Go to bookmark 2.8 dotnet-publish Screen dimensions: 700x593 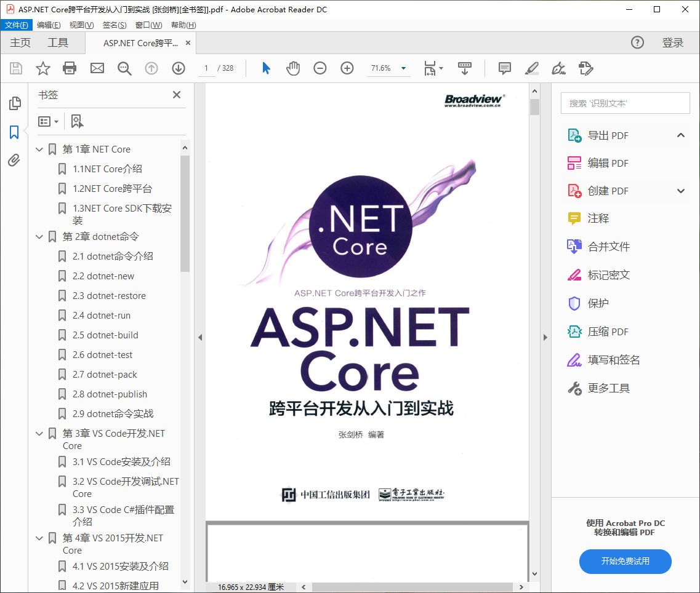coord(110,394)
